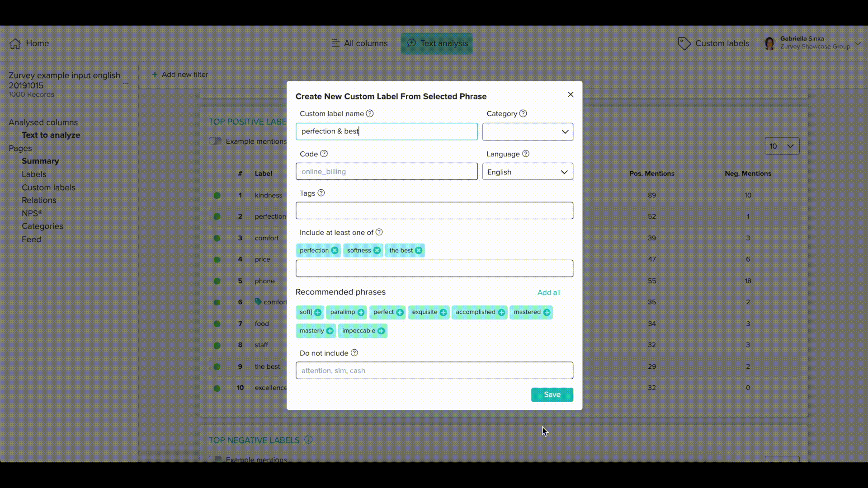Remove the softness tag from included phrases
The height and width of the screenshot is (488, 868).
tap(377, 250)
